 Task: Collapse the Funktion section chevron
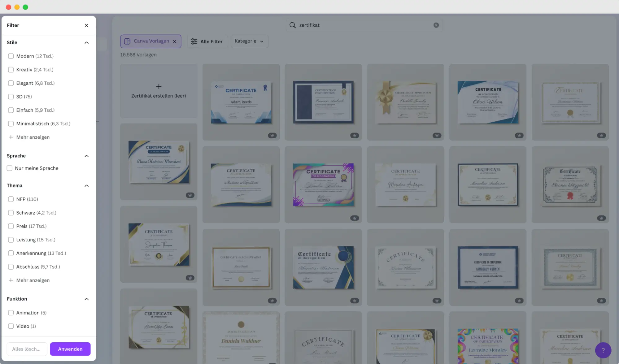(x=87, y=299)
